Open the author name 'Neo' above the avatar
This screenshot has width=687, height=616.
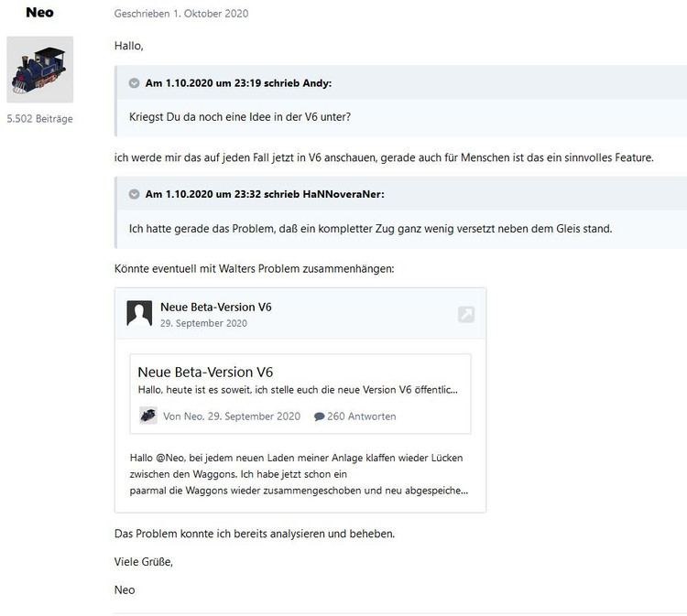point(40,14)
